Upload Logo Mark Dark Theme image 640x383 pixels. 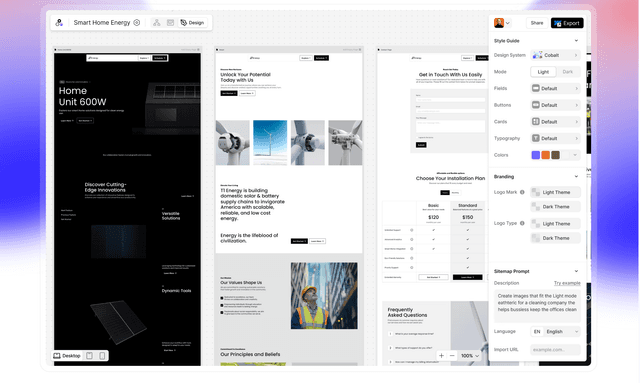(x=555, y=207)
